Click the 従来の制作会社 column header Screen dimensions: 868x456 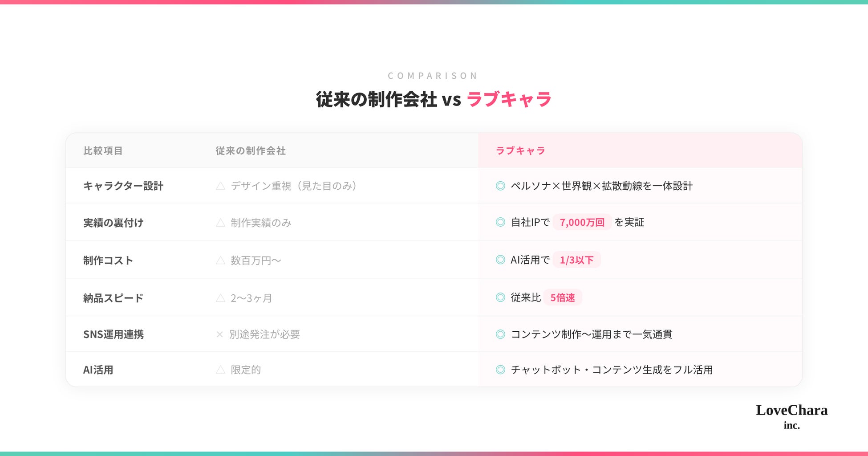tap(251, 151)
